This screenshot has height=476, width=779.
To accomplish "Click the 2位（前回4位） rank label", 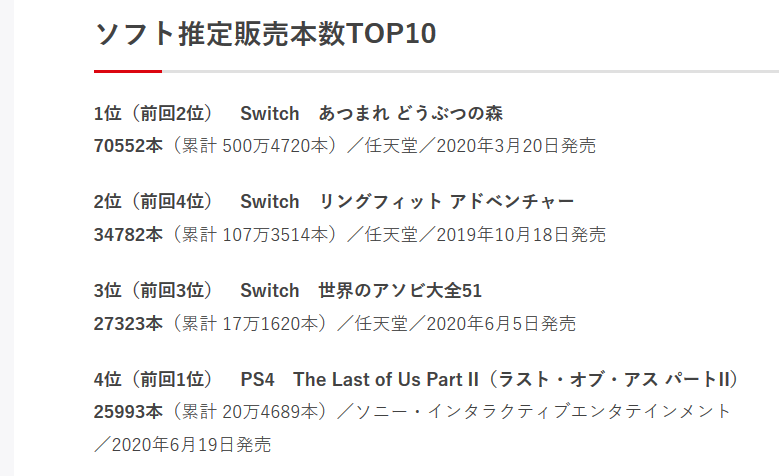I will 153,202.
